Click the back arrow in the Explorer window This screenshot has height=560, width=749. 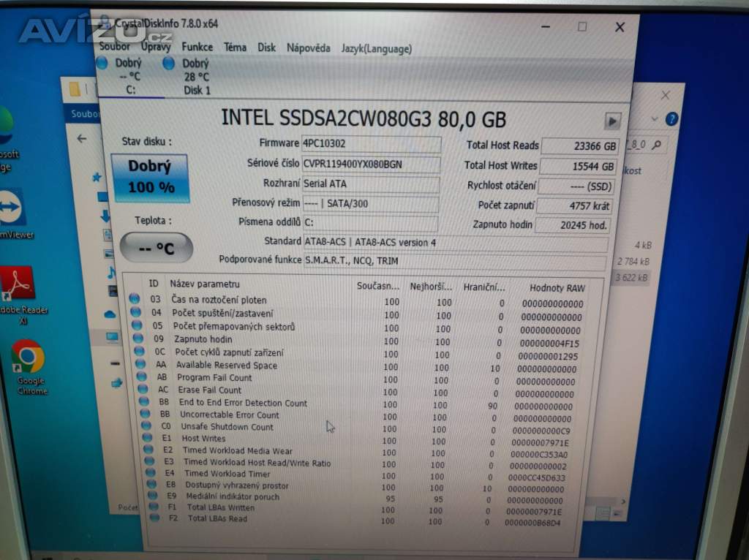[82, 138]
